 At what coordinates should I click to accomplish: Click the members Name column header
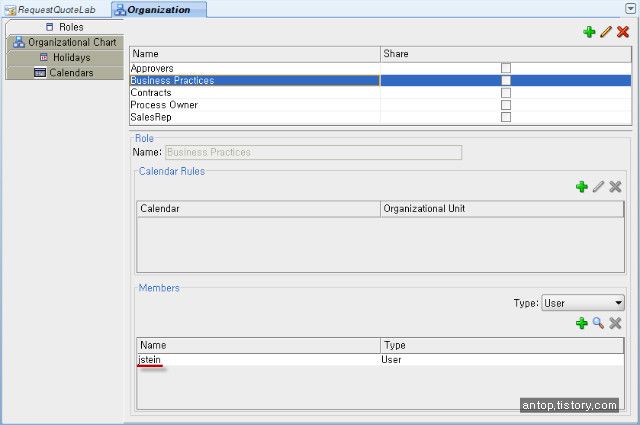coord(258,345)
